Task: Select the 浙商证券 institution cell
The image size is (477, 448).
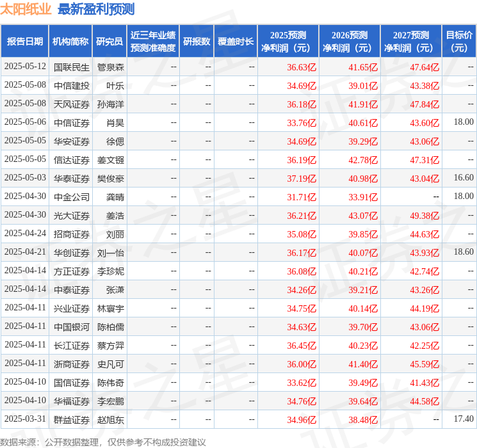Action: point(72,364)
